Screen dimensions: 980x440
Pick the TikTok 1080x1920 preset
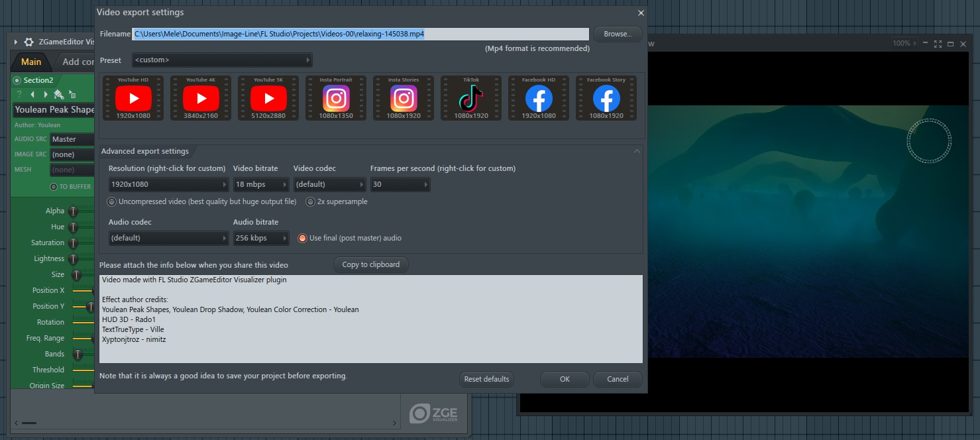(471, 98)
